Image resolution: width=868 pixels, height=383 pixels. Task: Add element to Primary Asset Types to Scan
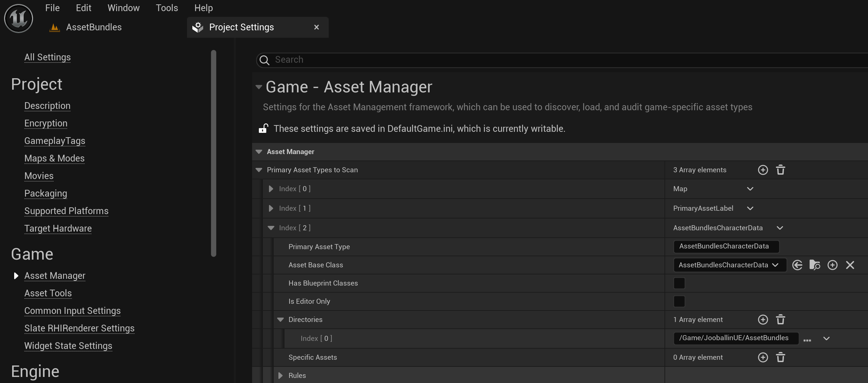pos(763,170)
